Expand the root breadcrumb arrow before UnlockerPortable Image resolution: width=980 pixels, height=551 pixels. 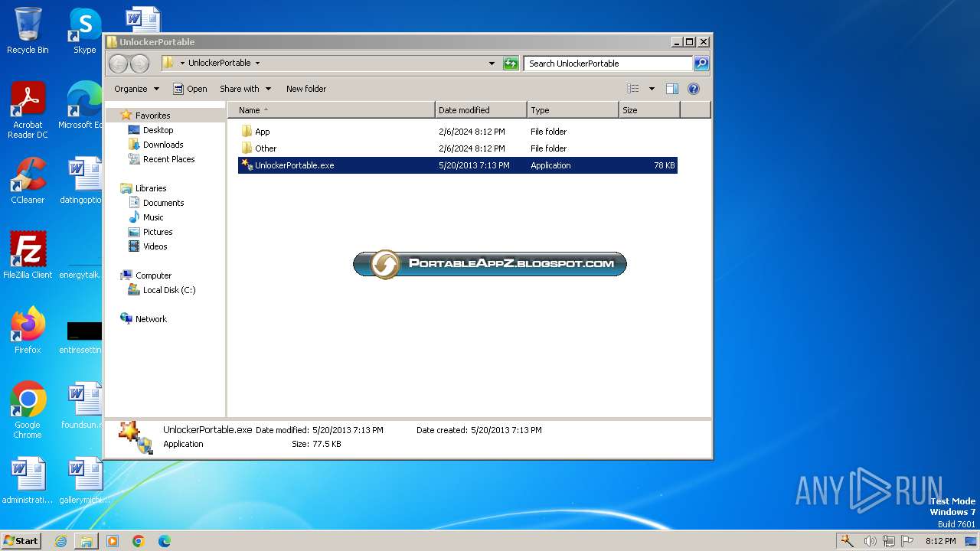(182, 64)
